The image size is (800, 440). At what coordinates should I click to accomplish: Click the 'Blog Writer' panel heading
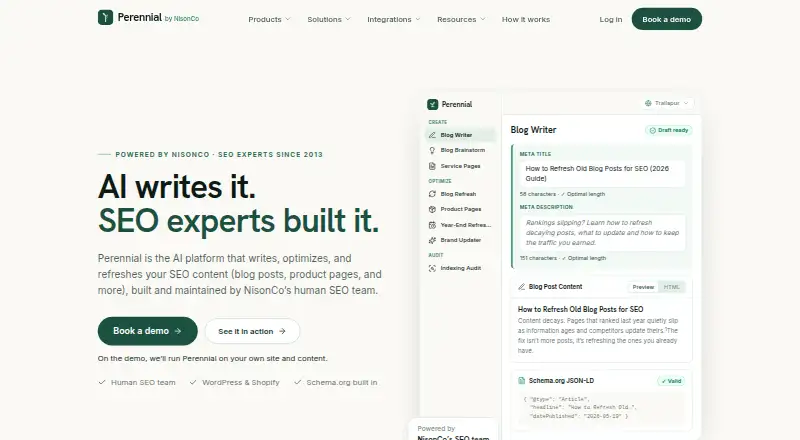pos(533,130)
